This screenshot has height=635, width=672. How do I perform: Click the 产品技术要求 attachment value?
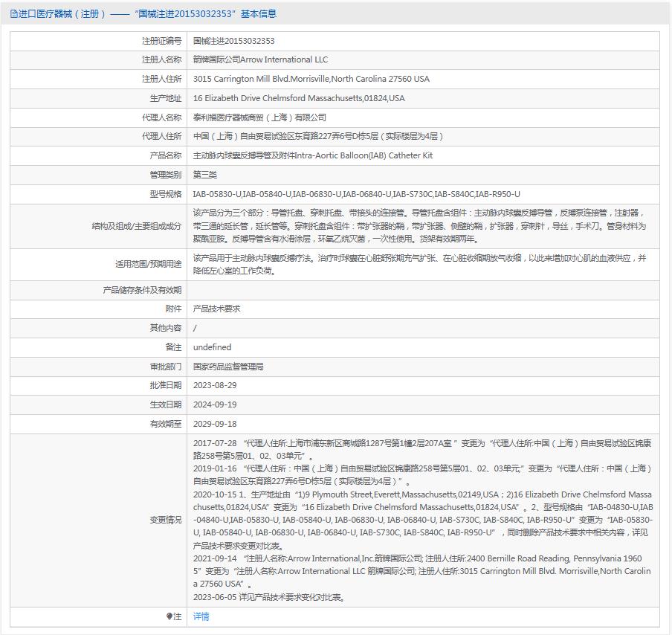point(216,309)
